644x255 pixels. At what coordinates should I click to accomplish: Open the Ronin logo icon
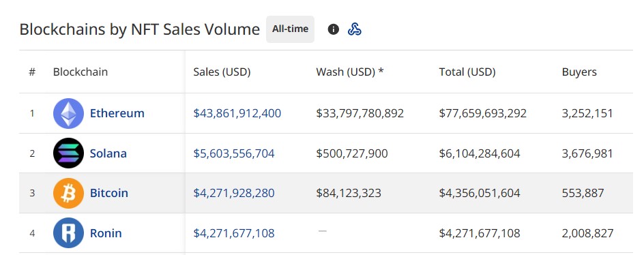pos(68,232)
